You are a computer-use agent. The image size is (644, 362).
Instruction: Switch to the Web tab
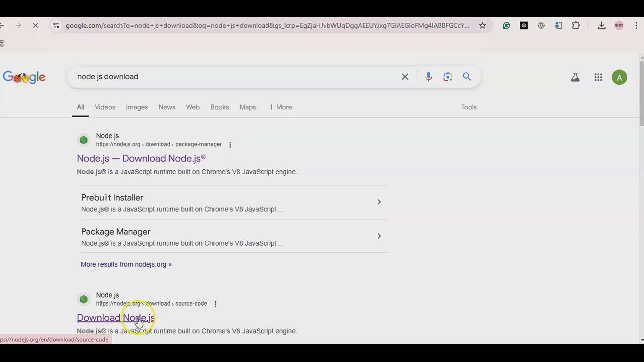(x=193, y=107)
